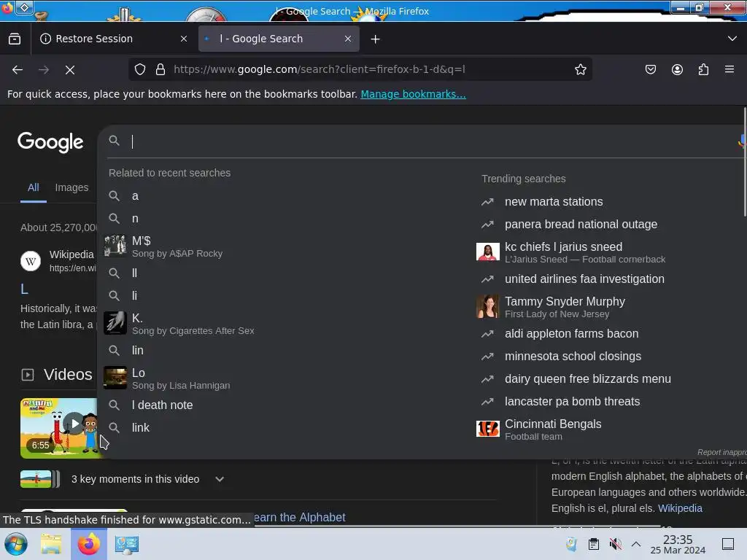Screen dimensions: 747x560
Task: Toggle the muted volume tray icon
Action: [616, 544]
